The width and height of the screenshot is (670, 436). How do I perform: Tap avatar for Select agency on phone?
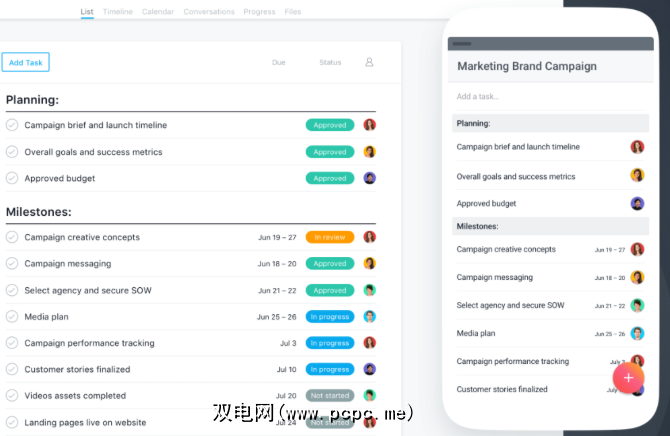coord(637,305)
